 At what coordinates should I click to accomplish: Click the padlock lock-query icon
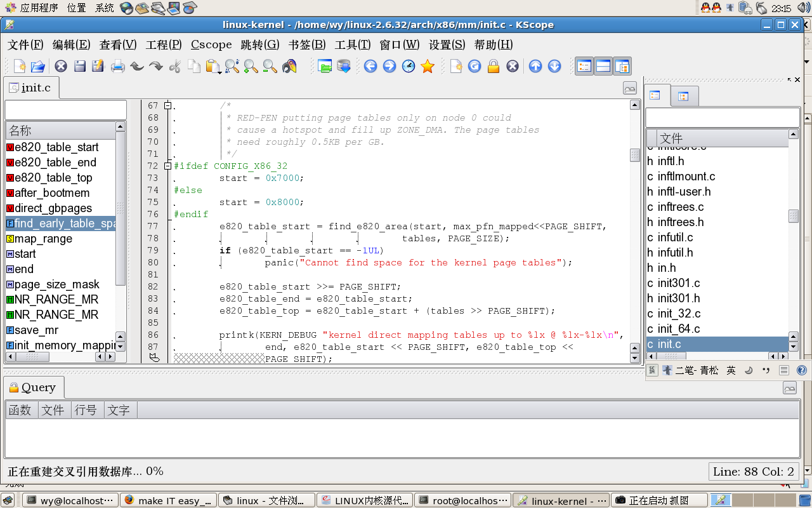pyautogui.click(x=494, y=66)
